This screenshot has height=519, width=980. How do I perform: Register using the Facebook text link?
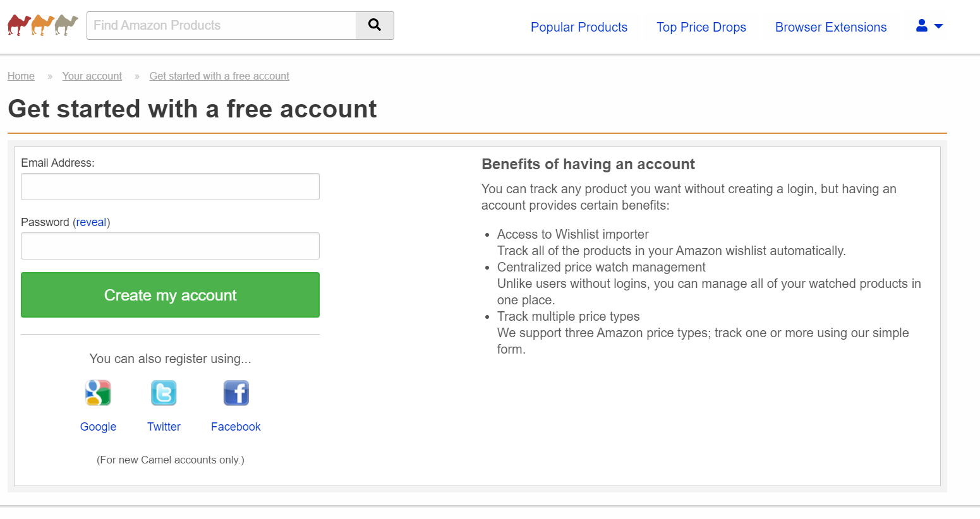coord(236,427)
